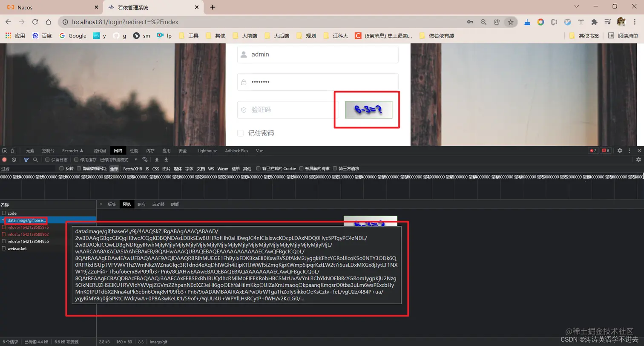Open the saved passwords key icon
644x346 pixels.
click(470, 22)
